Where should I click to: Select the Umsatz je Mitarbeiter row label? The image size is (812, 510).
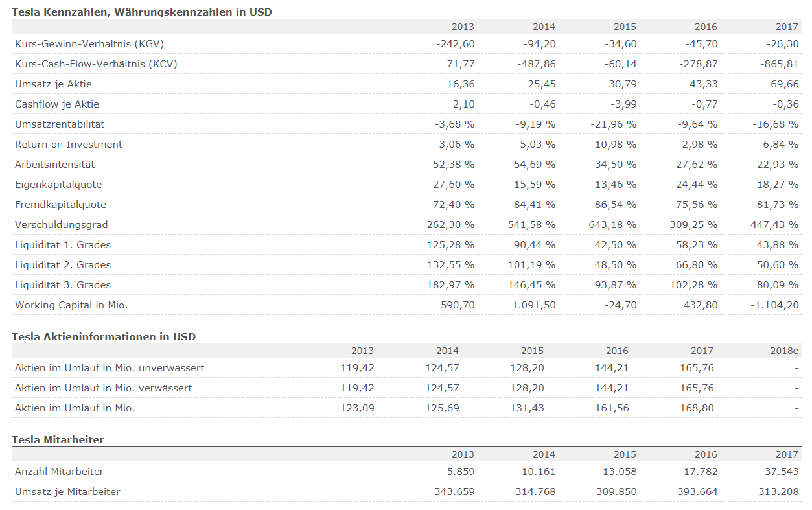(x=67, y=492)
